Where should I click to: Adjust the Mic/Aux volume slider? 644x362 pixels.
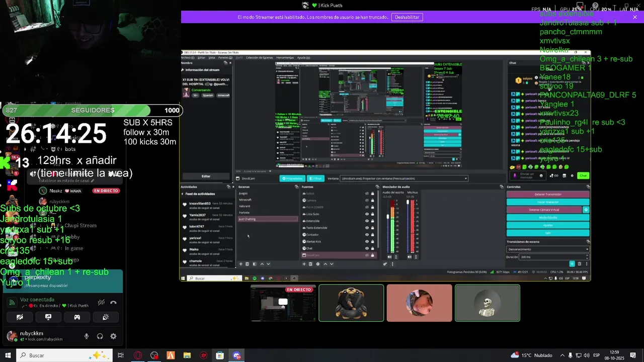[x=408, y=203]
